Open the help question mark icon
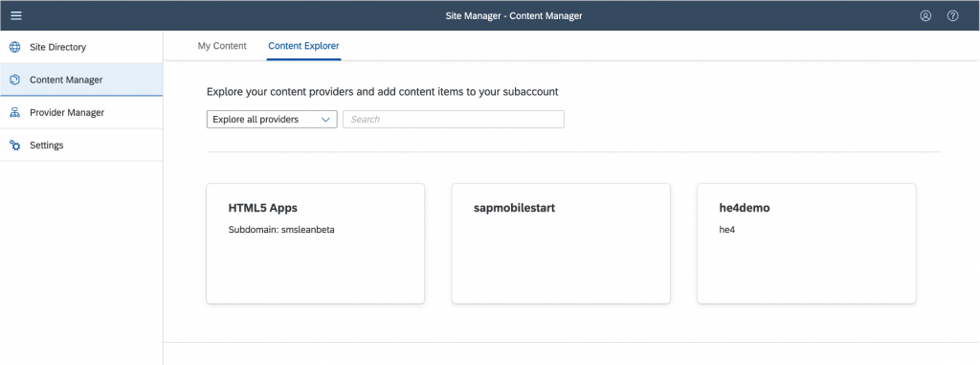Image resolution: width=980 pixels, height=365 pixels. coord(952,15)
